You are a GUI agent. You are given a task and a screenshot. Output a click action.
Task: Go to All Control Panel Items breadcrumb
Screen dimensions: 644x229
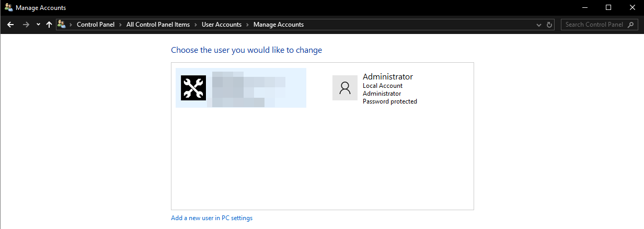tap(158, 25)
